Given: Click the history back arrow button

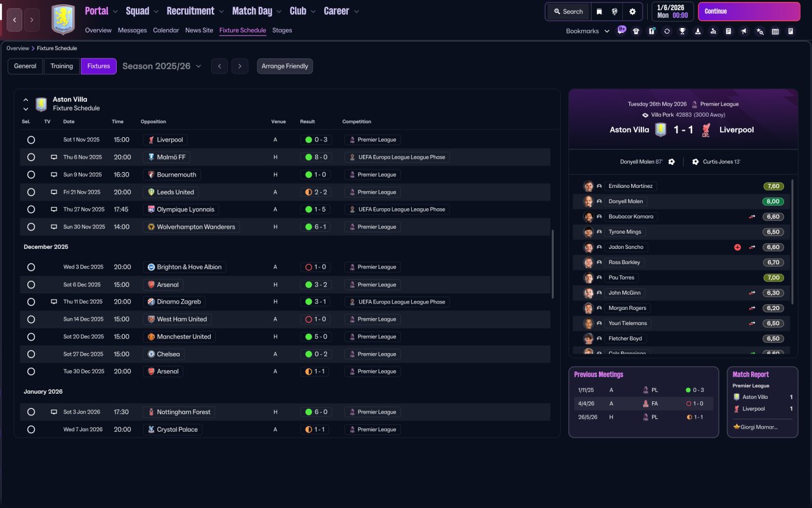Looking at the screenshot, I should click(x=15, y=20).
